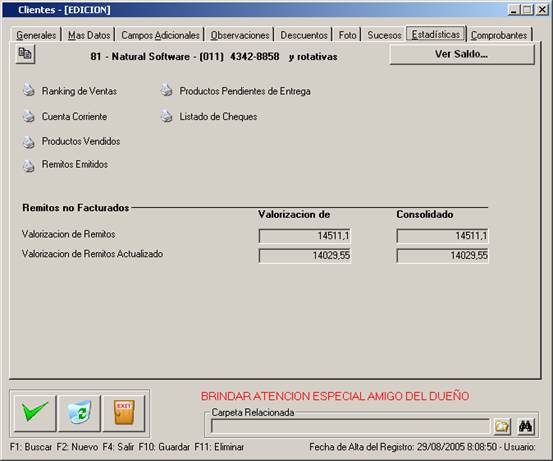Click the copy icon beside the client name
Image resolution: width=553 pixels, height=461 pixels.
pyautogui.click(x=25, y=54)
